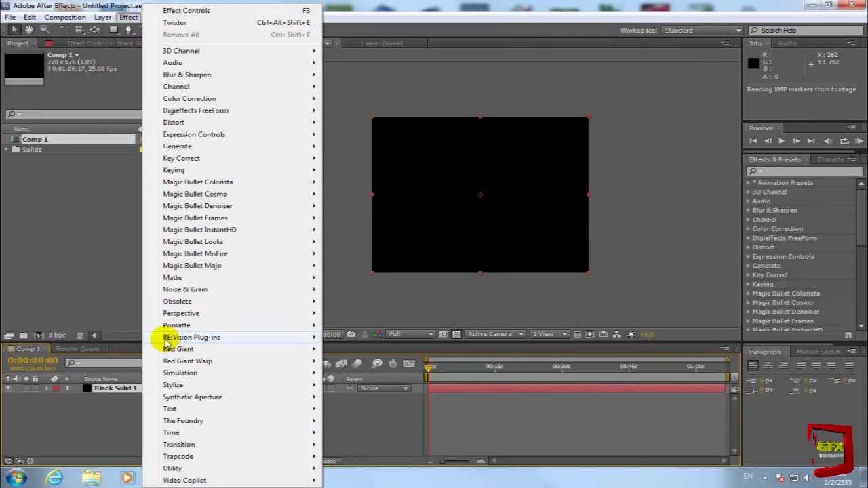Click the Play button in Preview panel
The height and width of the screenshot is (488, 868).
click(781, 141)
